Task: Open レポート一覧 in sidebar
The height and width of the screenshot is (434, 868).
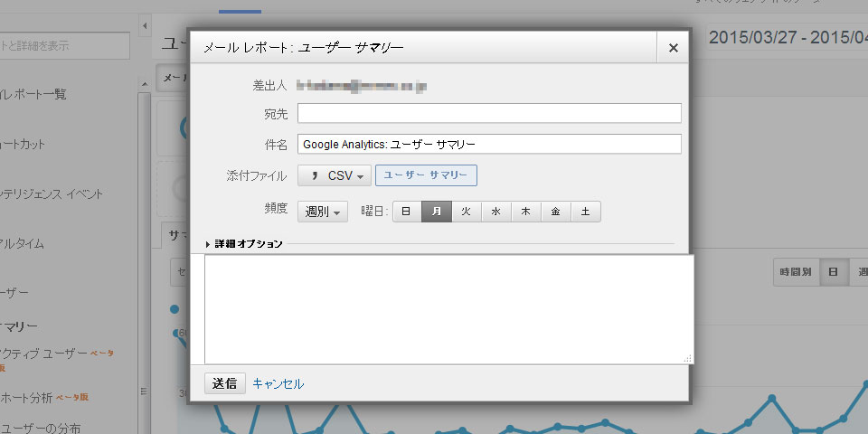Action: point(33,94)
